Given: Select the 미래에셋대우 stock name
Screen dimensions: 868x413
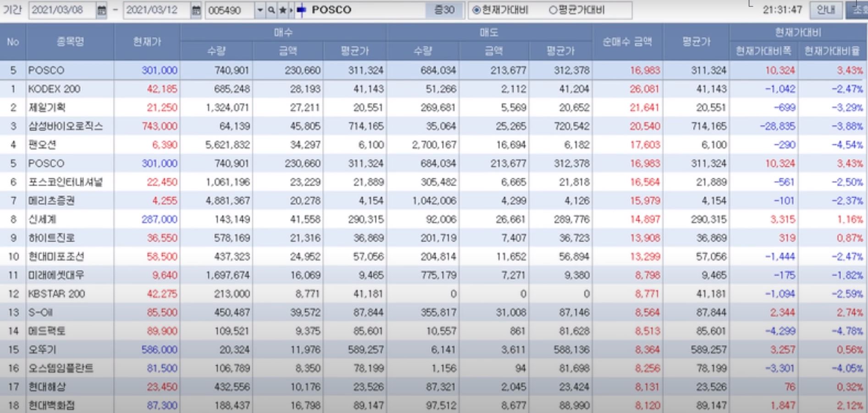Looking at the screenshot, I should (x=56, y=275).
